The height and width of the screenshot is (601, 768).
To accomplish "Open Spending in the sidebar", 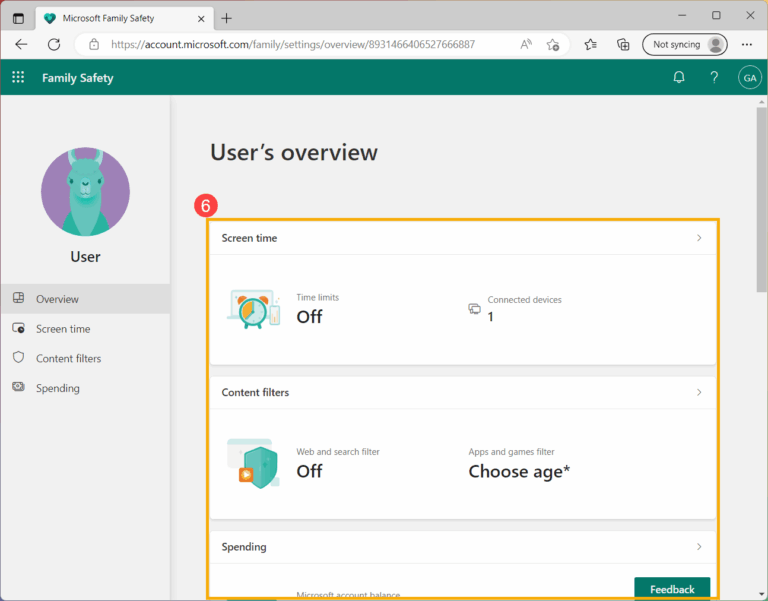I will [x=57, y=388].
